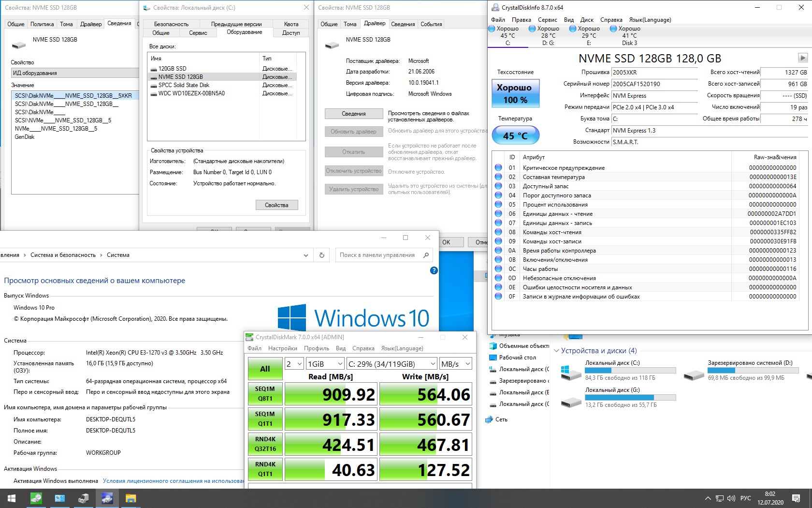Click the status circle of attribute 0F
This screenshot has height=508, width=812.
(498, 297)
